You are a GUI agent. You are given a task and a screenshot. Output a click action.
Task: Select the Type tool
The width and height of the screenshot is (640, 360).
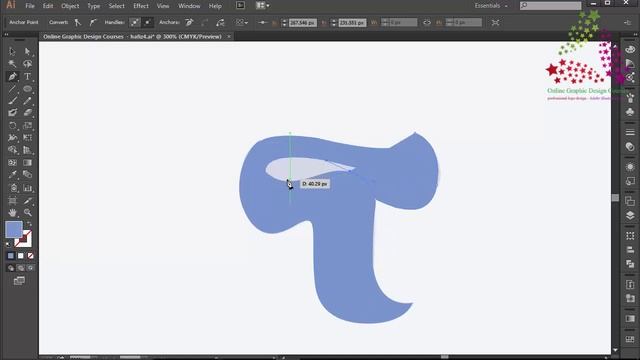[x=27, y=76]
